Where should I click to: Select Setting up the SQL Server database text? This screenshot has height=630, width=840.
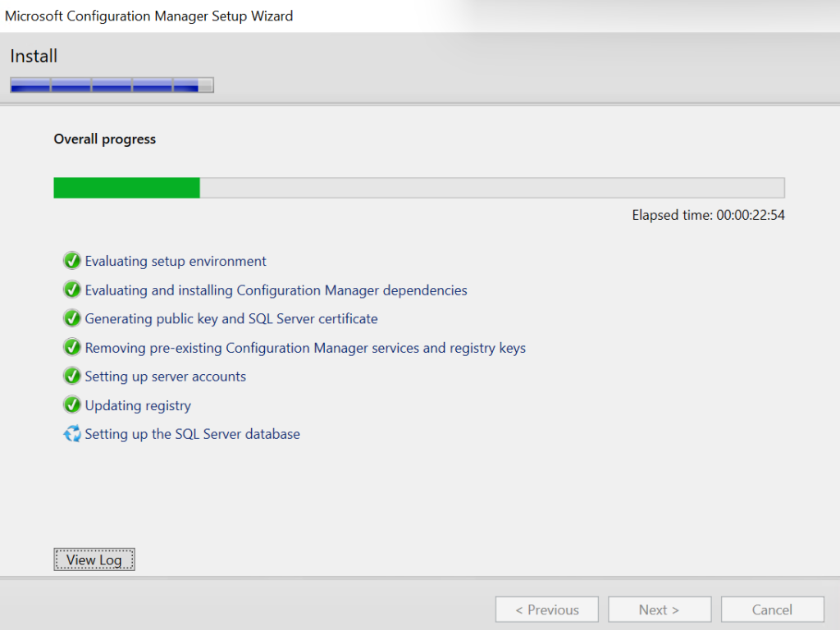click(x=192, y=434)
